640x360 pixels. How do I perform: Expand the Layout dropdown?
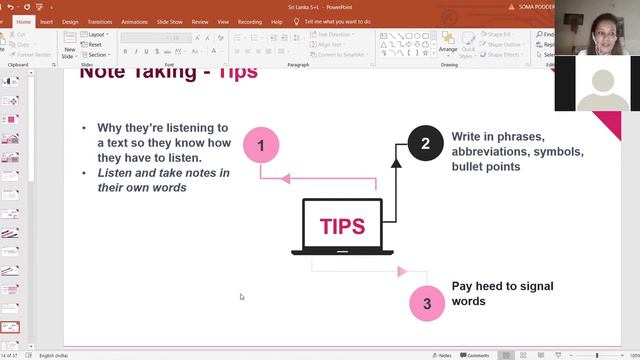[95, 35]
